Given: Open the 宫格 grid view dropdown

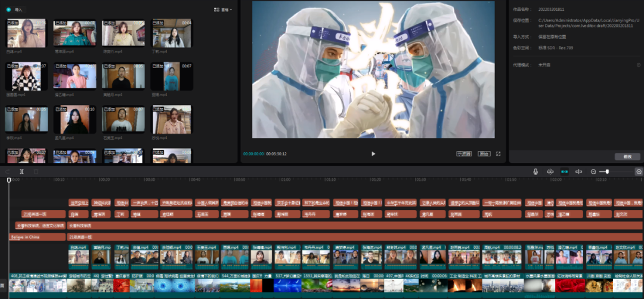Looking at the screenshot, I should 223,10.
